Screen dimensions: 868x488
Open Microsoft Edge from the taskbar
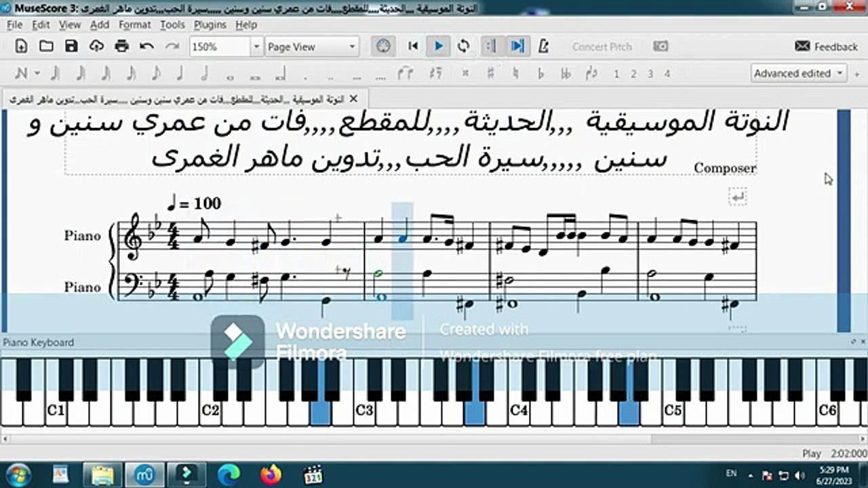pyautogui.click(x=229, y=474)
